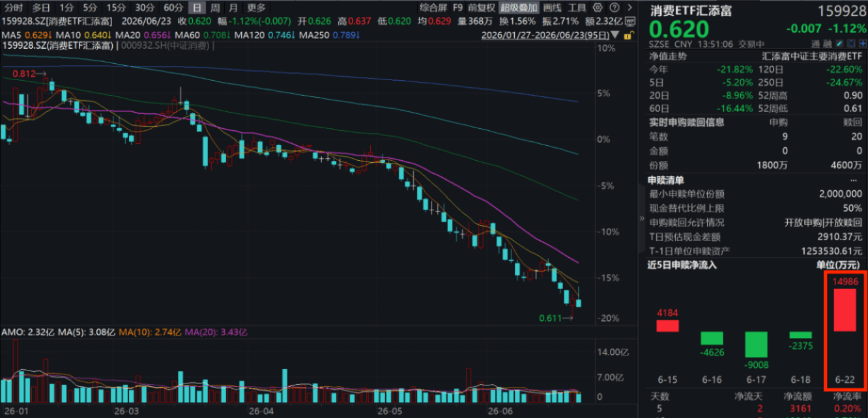Click the bell alert icon near price
This screenshot has width=868, height=418.
[852, 44]
